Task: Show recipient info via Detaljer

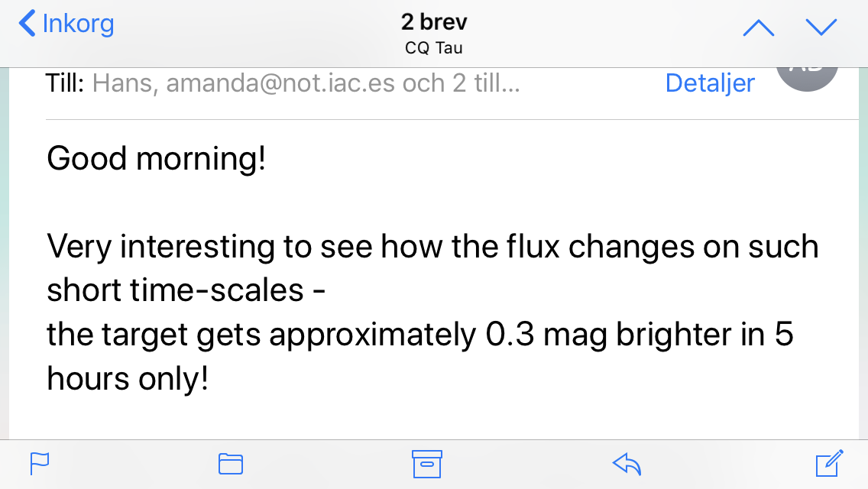Action: tap(710, 83)
